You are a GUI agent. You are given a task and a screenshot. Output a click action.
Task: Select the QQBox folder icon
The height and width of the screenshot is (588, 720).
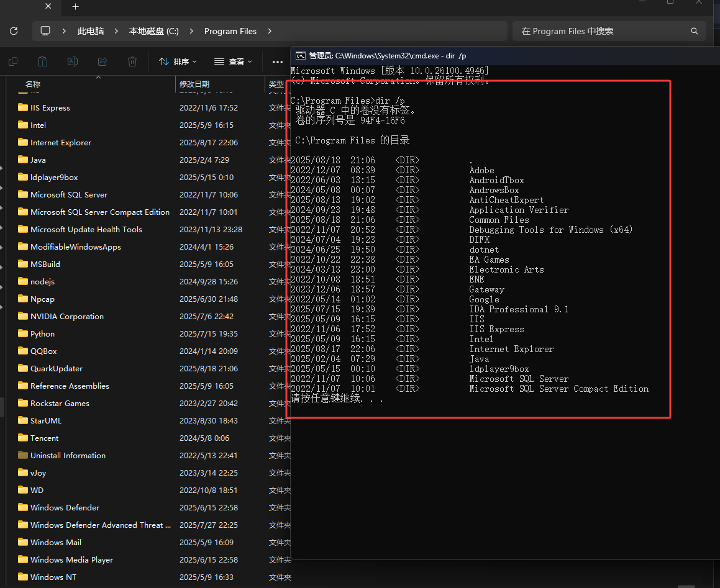23,351
